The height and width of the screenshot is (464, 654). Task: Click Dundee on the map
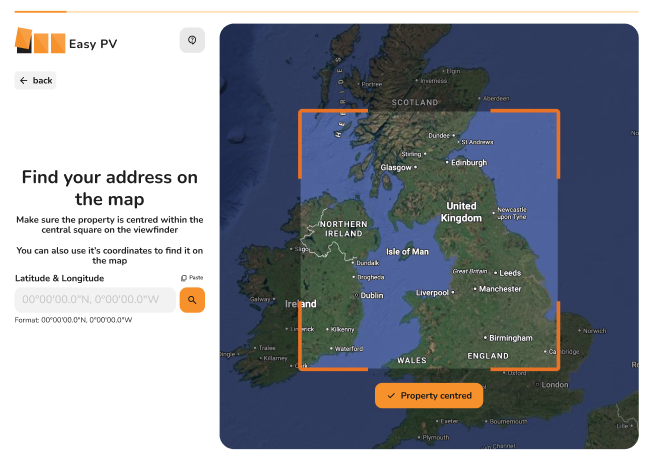coord(439,136)
